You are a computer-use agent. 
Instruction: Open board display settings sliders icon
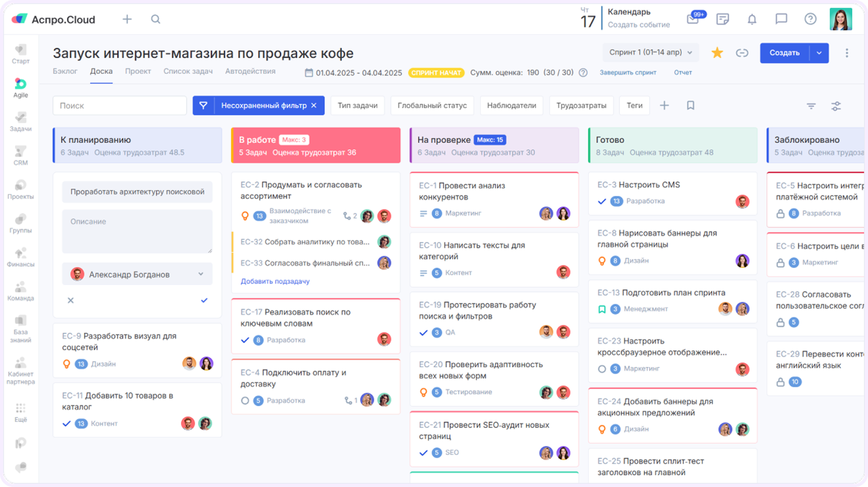pos(836,106)
